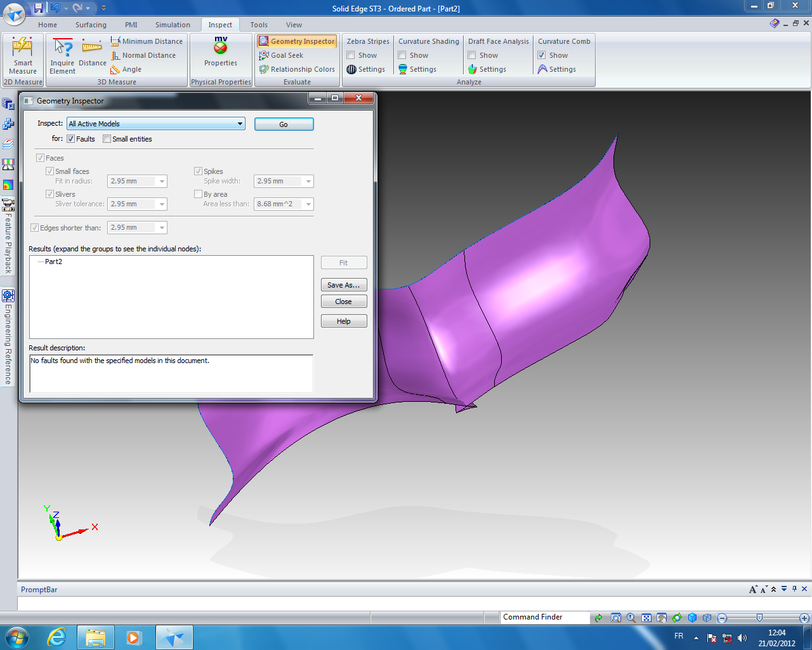This screenshot has height=650, width=812.
Task: Click the zoom in plus button
Action: click(x=804, y=618)
